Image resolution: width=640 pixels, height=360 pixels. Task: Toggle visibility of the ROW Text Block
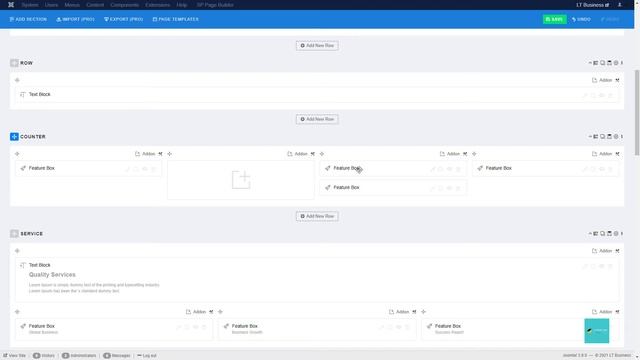click(602, 95)
